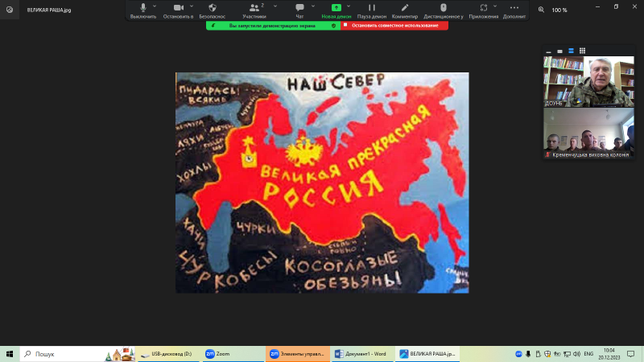Switch to Документ1 - Word taskbar window

pos(361,354)
